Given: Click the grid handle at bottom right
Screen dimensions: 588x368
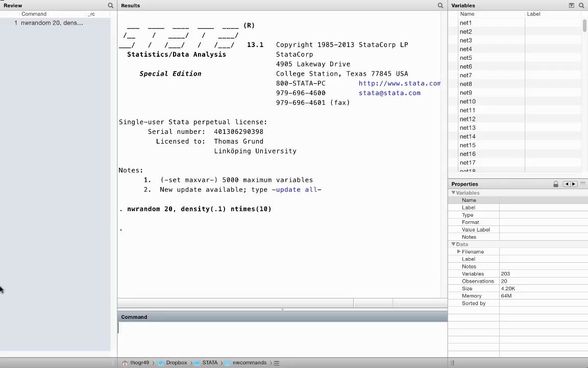Looking at the screenshot, I should tap(452, 362).
